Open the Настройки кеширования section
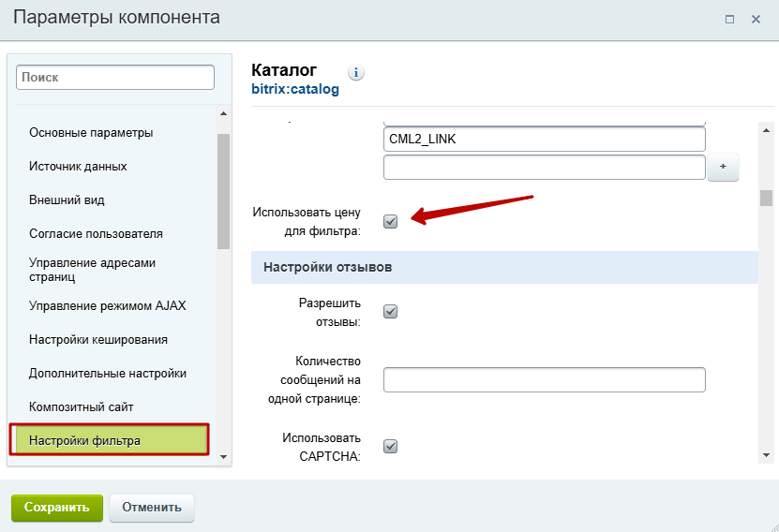The width and height of the screenshot is (779, 532). 98,339
